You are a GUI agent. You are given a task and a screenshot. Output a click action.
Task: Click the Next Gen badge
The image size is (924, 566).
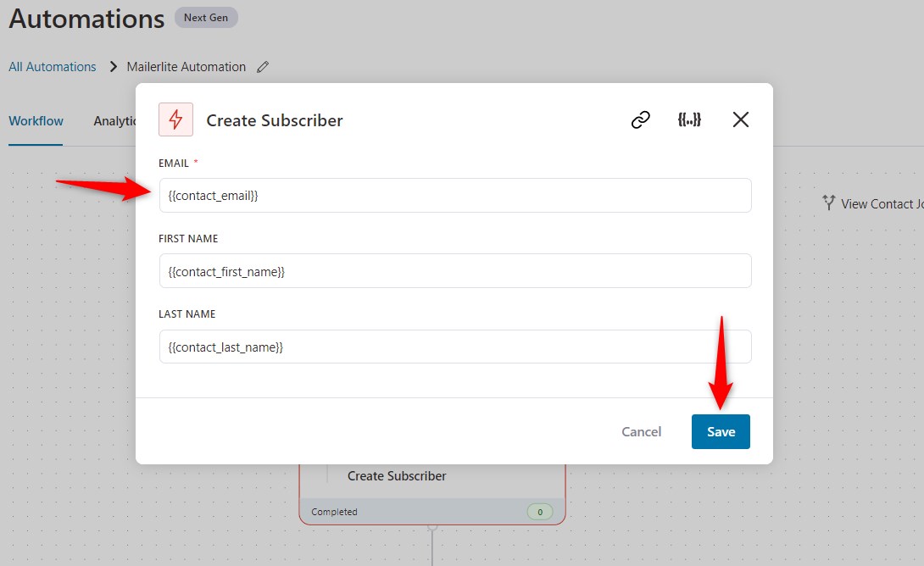pos(206,18)
